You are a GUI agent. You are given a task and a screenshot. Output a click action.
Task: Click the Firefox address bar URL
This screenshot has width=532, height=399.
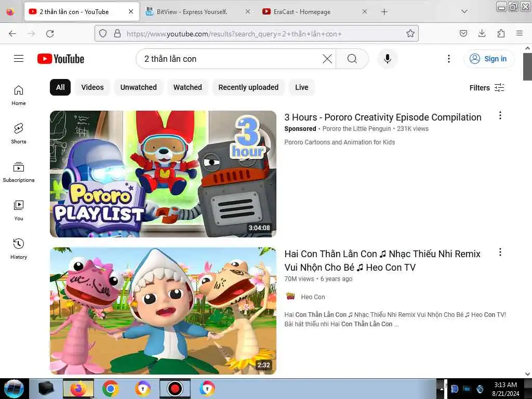click(234, 34)
